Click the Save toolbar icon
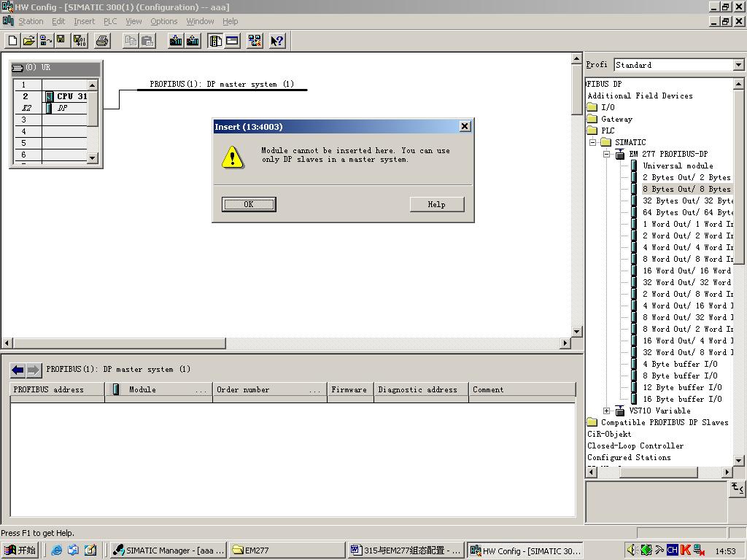The height and width of the screenshot is (560, 747). 61,41
